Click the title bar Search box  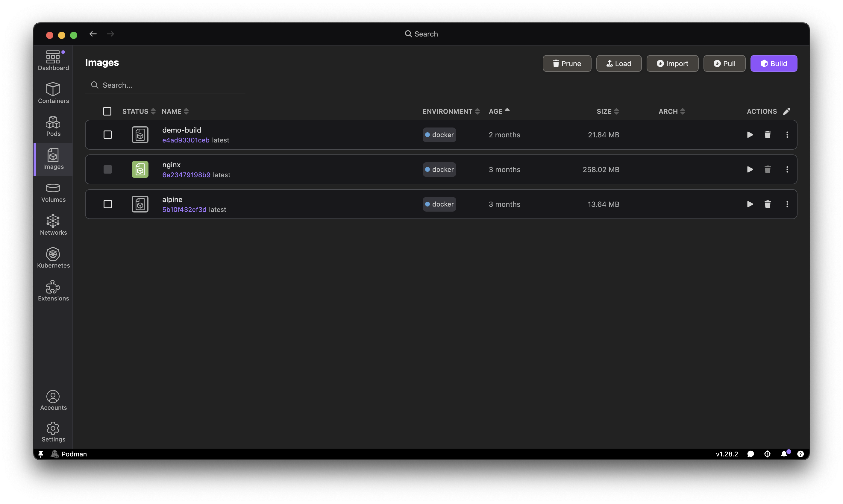coord(421,34)
